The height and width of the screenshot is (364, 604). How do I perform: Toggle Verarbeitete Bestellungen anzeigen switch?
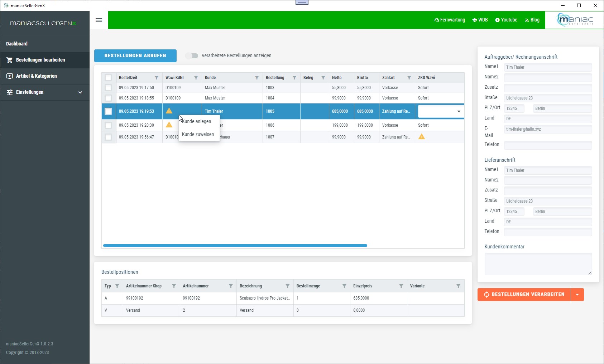click(192, 56)
